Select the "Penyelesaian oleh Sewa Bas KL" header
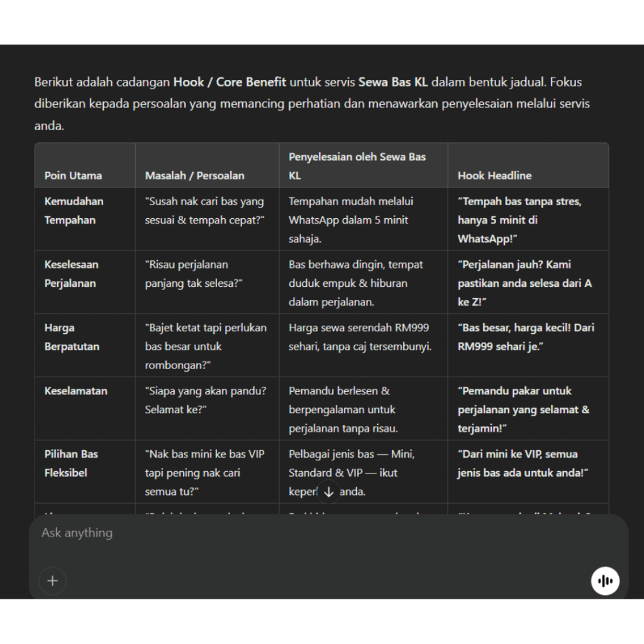Screen dimensions: 644x644 point(357,166)
